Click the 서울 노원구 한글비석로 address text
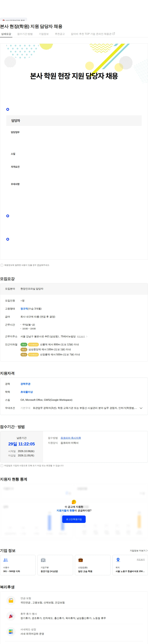 [x=130, y=571]
